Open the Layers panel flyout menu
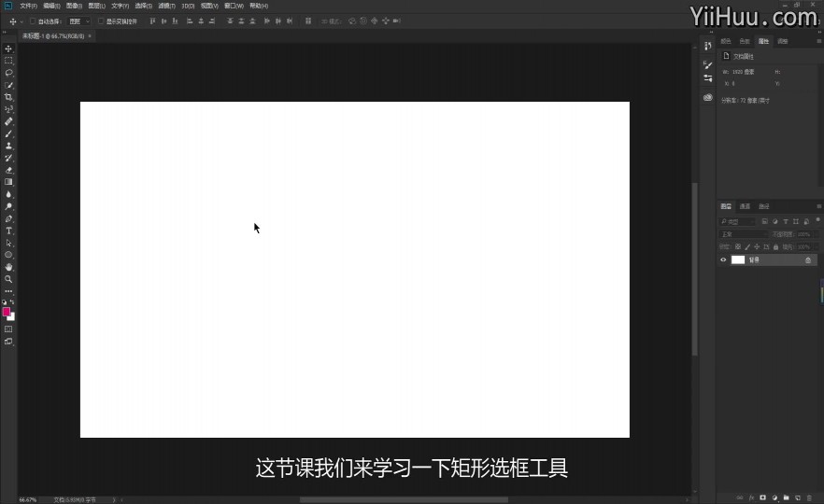 [x=818, y=206]
